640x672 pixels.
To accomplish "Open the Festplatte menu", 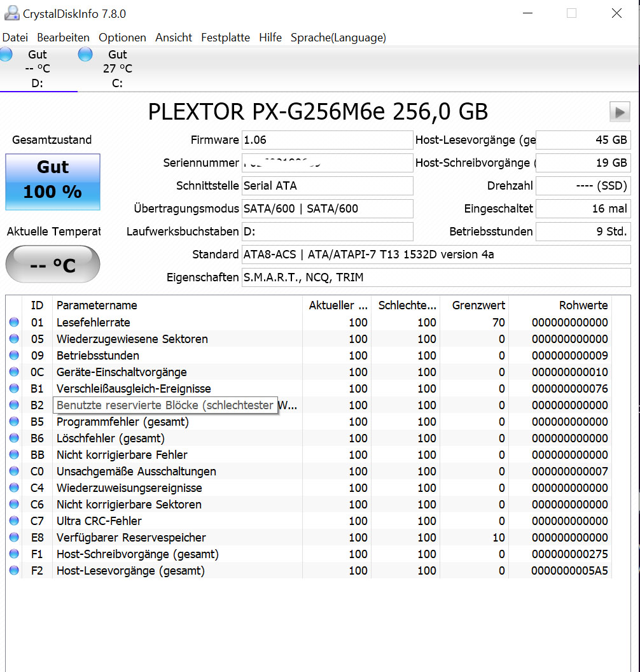I will click(225, 38).
